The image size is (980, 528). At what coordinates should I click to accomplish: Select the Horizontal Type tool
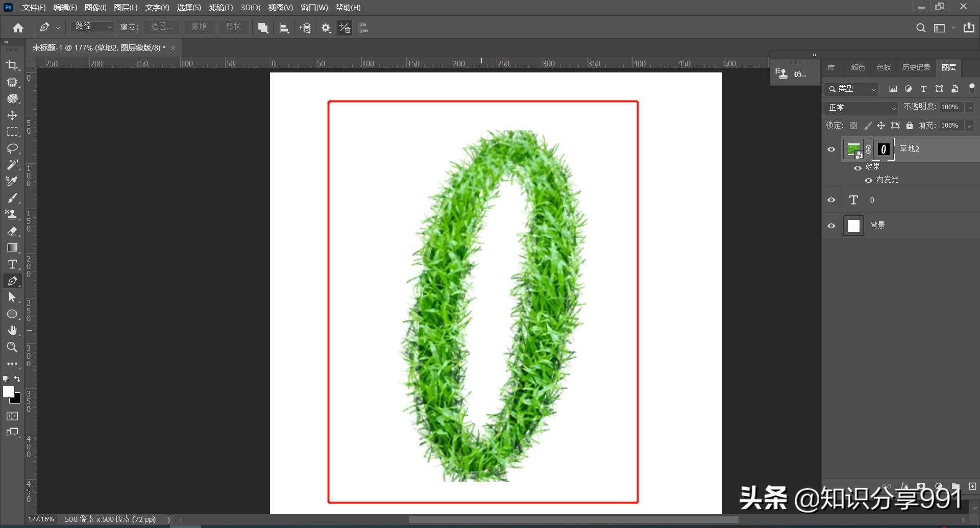(13, 264)
